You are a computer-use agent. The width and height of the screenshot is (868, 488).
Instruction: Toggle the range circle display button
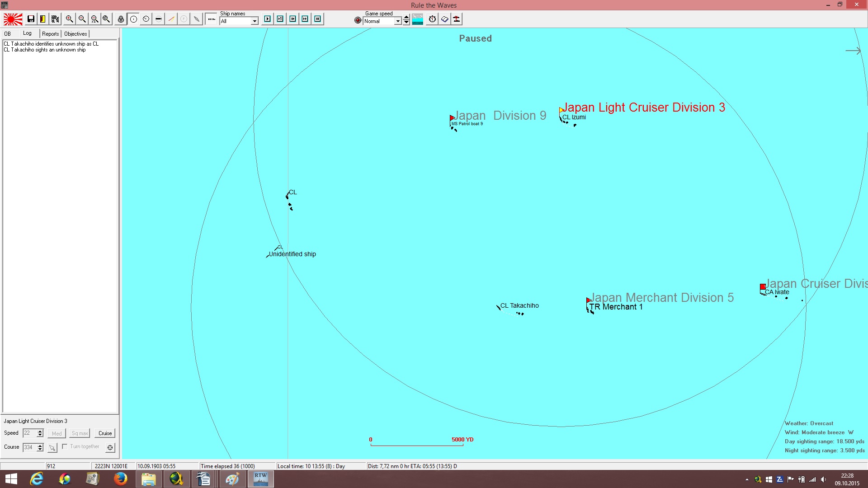134,19
